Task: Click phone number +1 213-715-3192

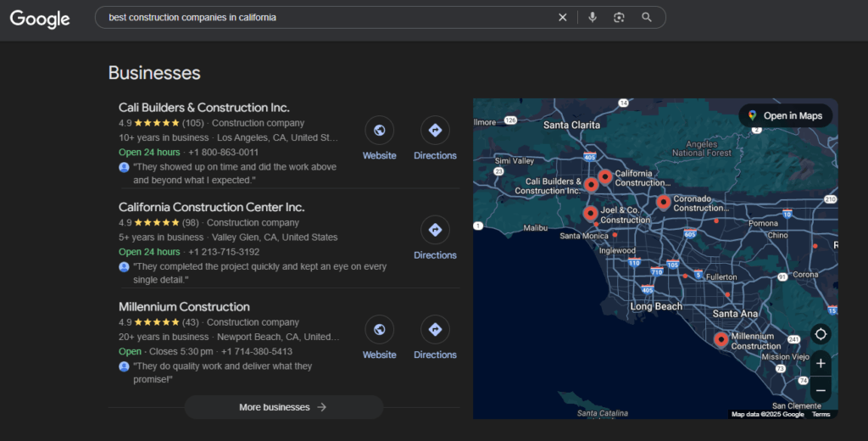Action: [x=224, y=252]
